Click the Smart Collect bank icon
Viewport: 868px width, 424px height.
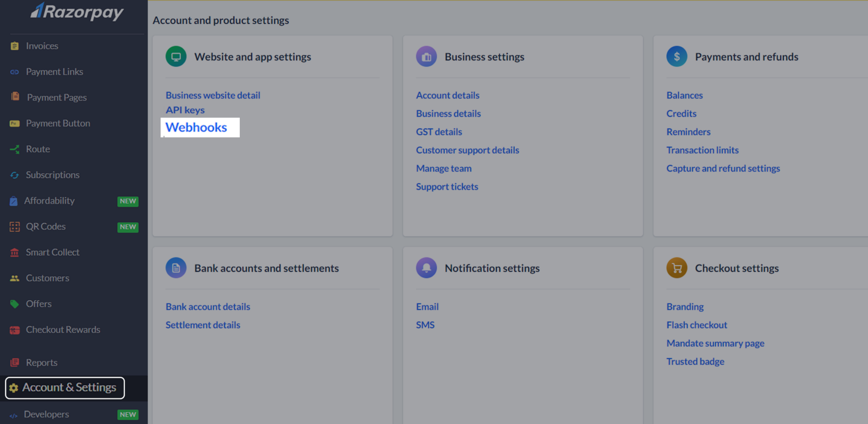(15, 252)
